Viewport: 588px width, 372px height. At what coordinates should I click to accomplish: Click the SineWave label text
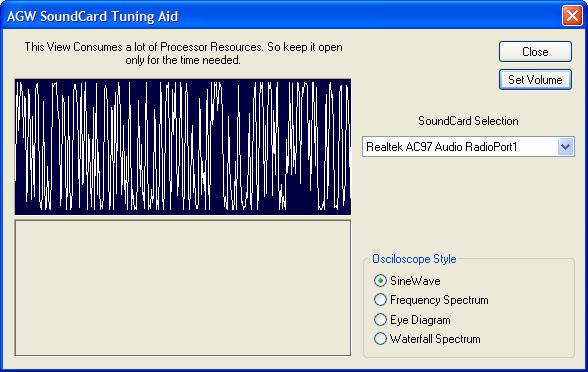pyautogui.click(x=415, y=280)
